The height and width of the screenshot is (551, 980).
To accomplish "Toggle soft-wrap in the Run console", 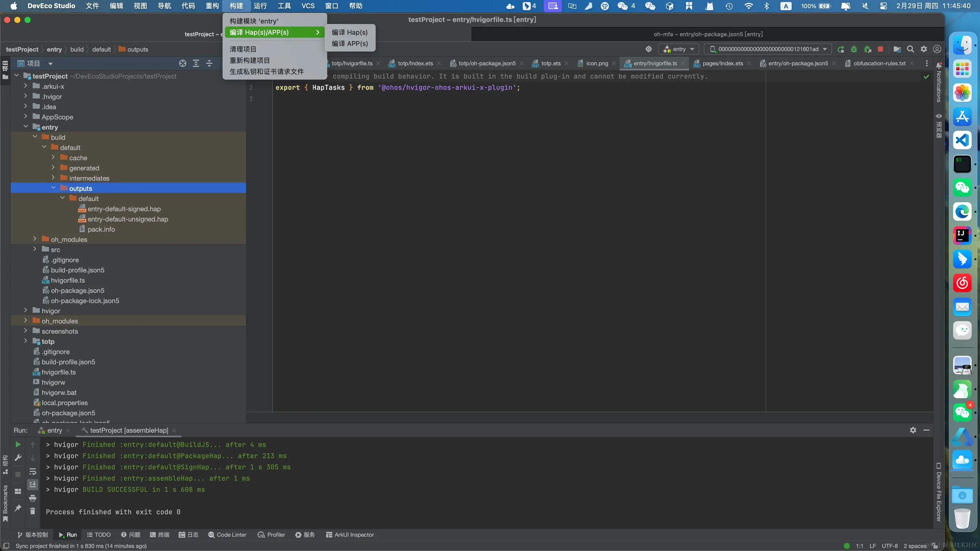I will point(33,472).
